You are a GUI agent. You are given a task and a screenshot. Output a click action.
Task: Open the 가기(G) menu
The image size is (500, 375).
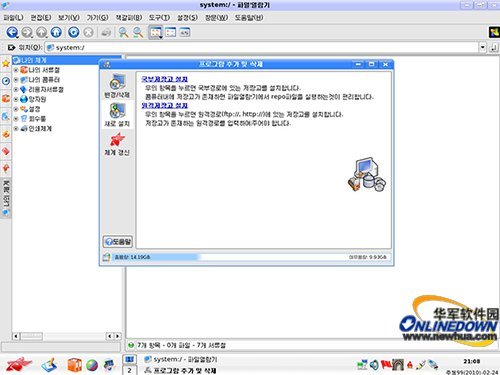click(97, 18)
